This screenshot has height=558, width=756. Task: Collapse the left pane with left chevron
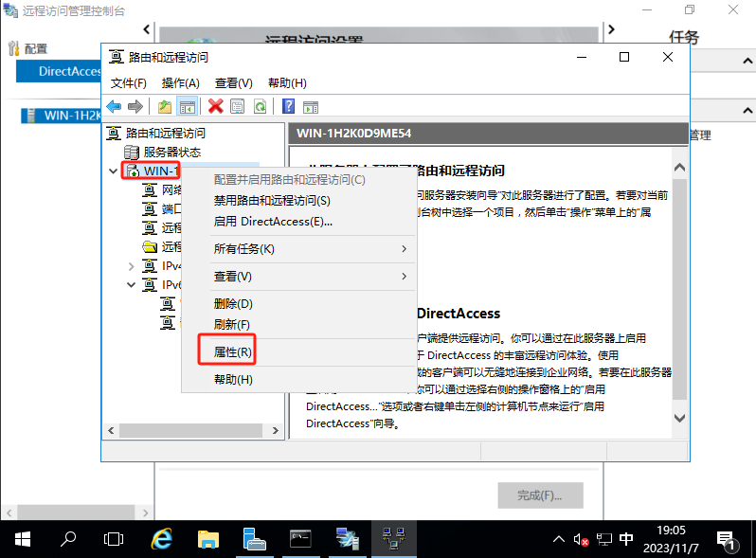pyautogui.click(x=147, y=29)
